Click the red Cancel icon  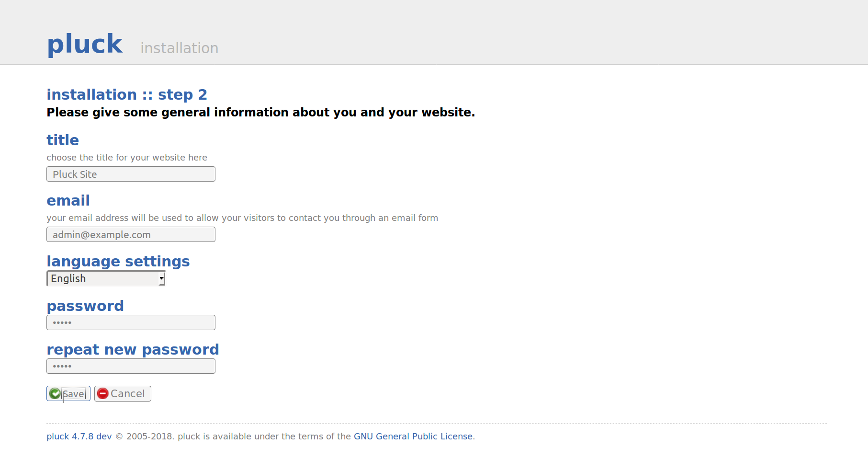pyautogui.click(x=102, y=394)
